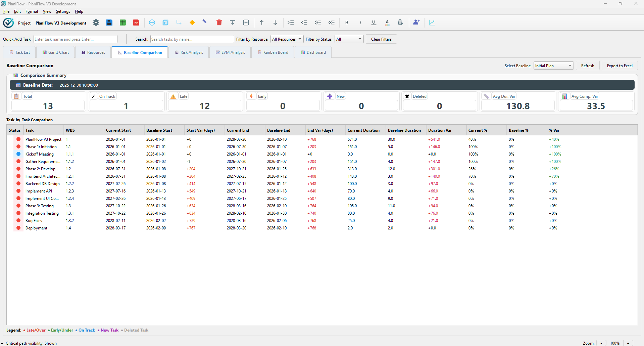Select the Deployment task row
The width and height of the screenshot is (644, 346).
pos(322,228)
